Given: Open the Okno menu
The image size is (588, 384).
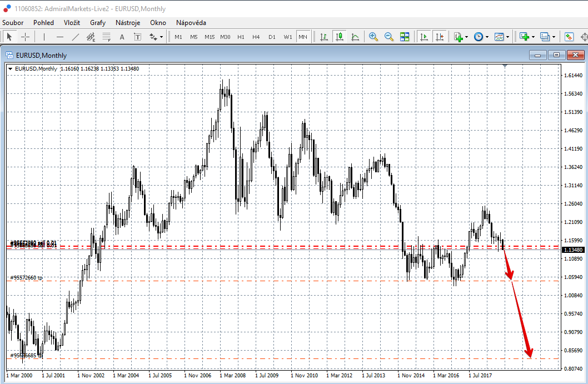Looking at the screenshot, I should coord(158,22).
